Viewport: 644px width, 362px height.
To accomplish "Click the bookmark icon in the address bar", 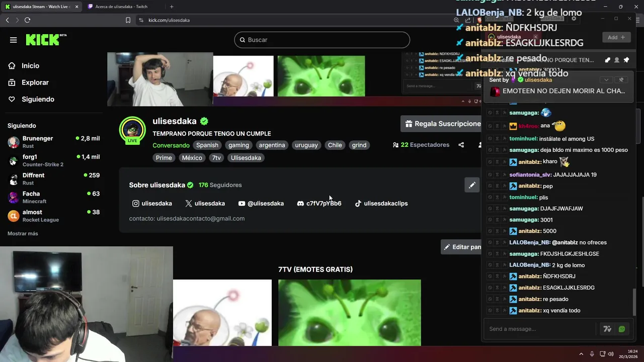I will tap(128, 20).
